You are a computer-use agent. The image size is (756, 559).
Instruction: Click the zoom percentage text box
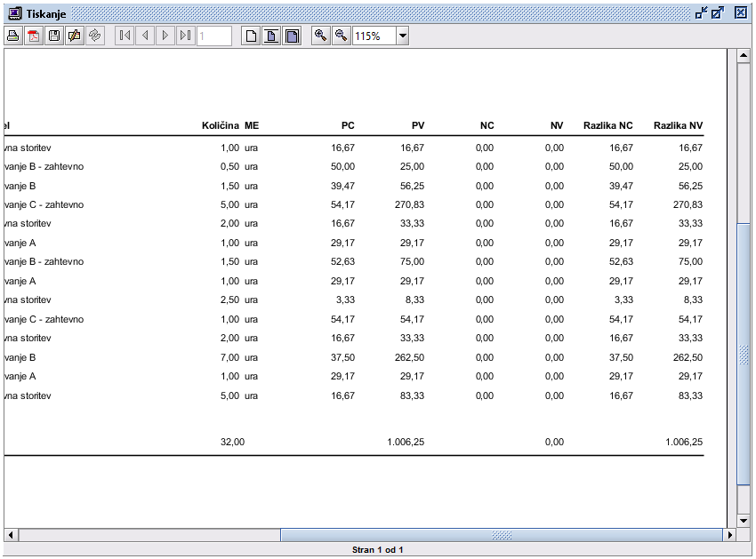(x=373, y=36)
